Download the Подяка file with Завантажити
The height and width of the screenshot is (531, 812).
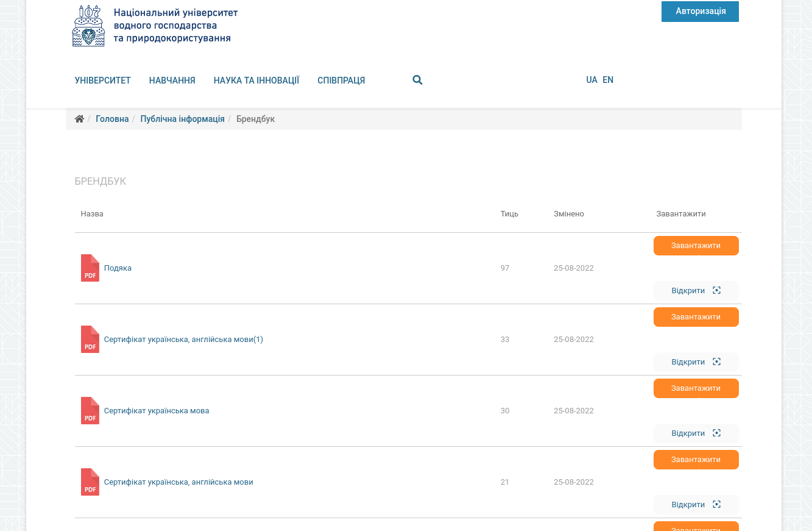696,246
